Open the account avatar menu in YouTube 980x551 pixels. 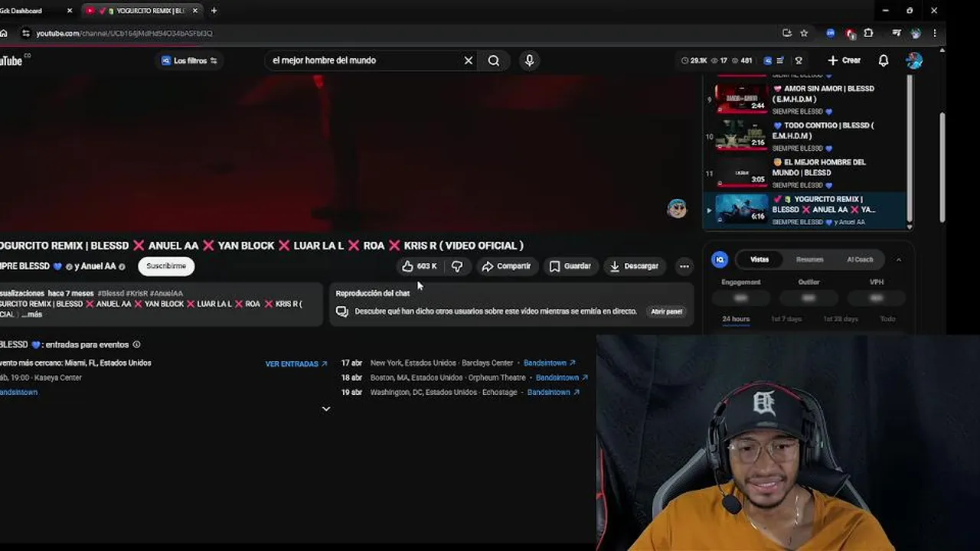914,60
